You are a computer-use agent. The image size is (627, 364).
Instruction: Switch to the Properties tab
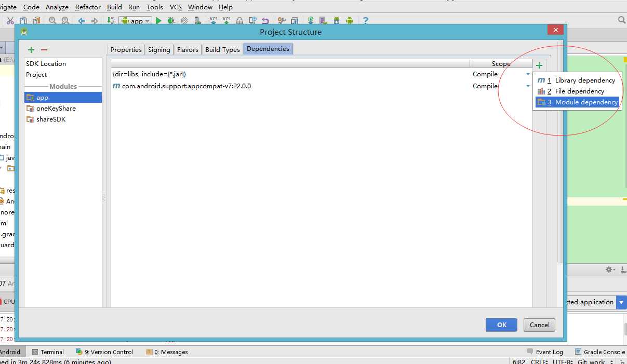coord(126,49)
